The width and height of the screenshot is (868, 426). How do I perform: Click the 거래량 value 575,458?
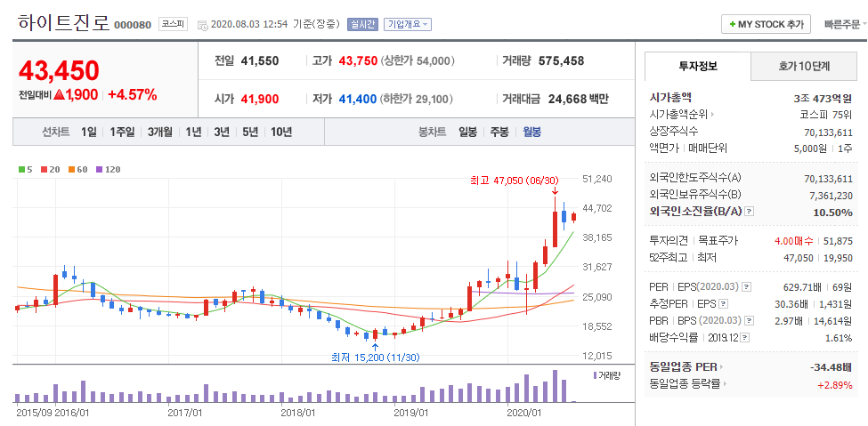point(561,60)
